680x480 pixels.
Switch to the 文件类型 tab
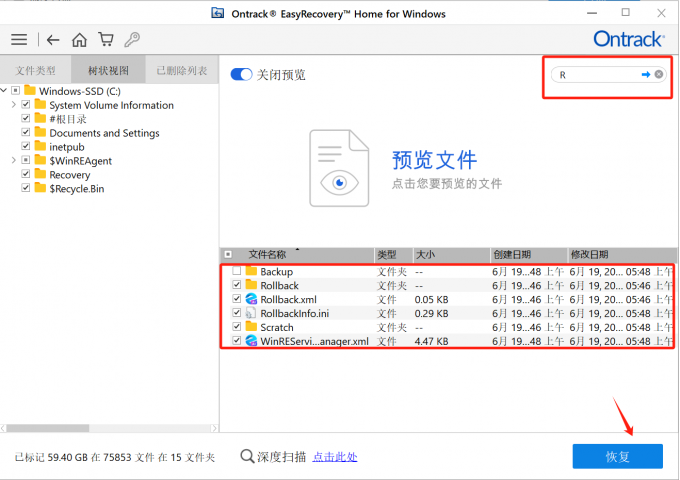click(x=36, y=70)
